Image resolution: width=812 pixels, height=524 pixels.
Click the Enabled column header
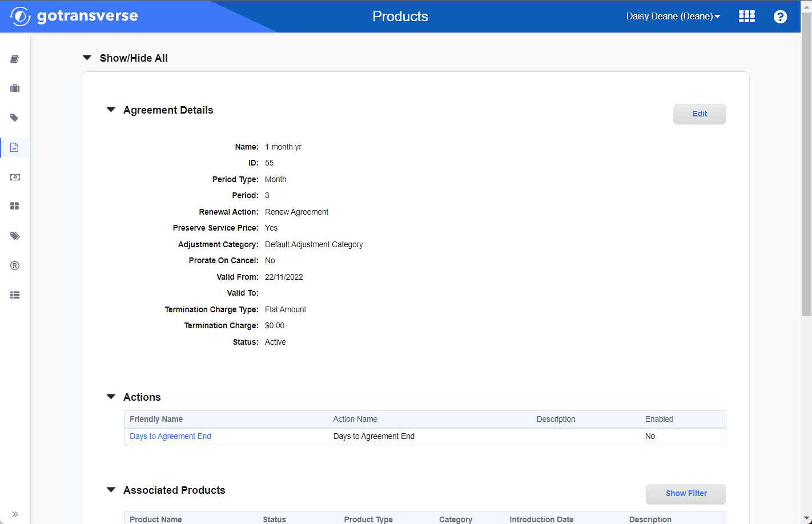[x=659, y=419]
